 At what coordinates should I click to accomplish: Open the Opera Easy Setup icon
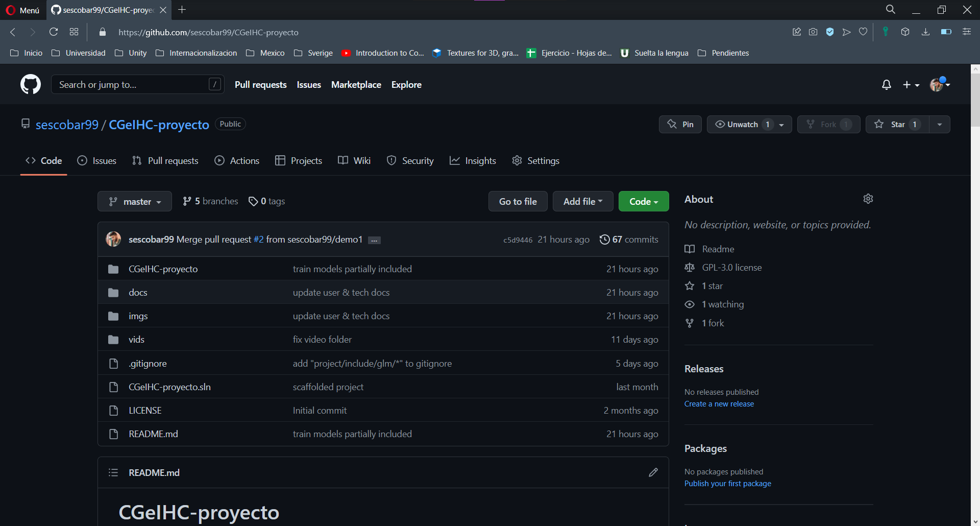coord(967,32)
